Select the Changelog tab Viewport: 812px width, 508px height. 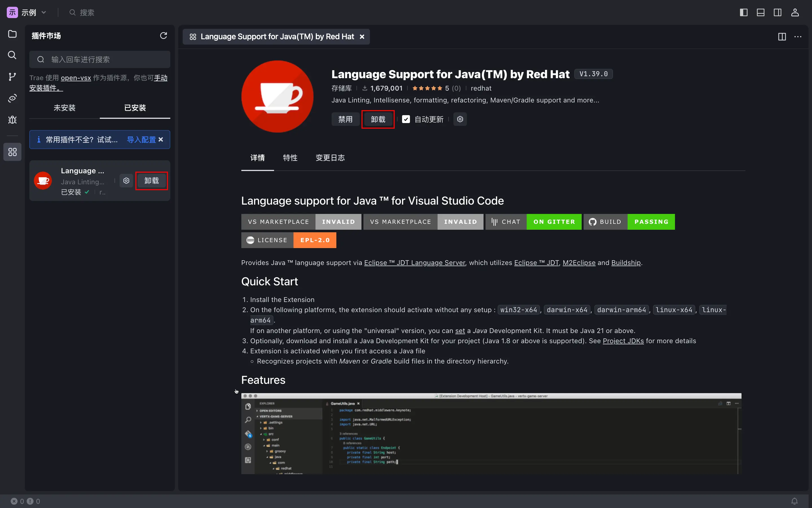(330, 157)
